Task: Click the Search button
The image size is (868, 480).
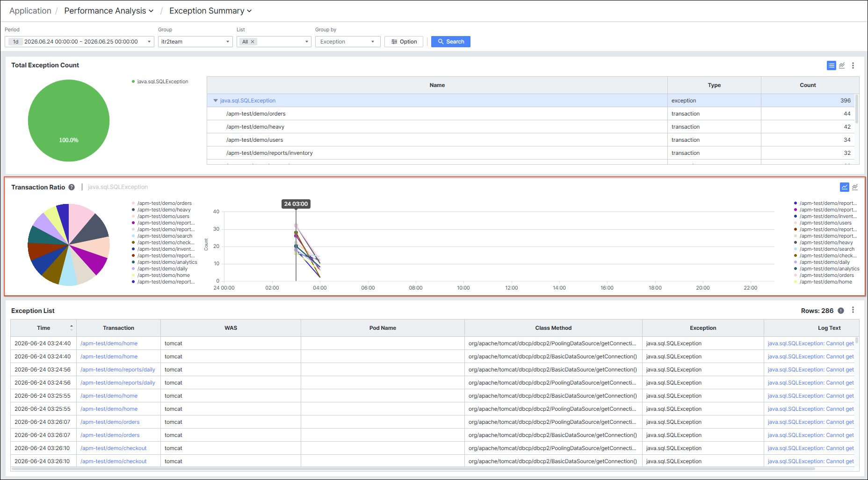Action: (x=451, y=42)
